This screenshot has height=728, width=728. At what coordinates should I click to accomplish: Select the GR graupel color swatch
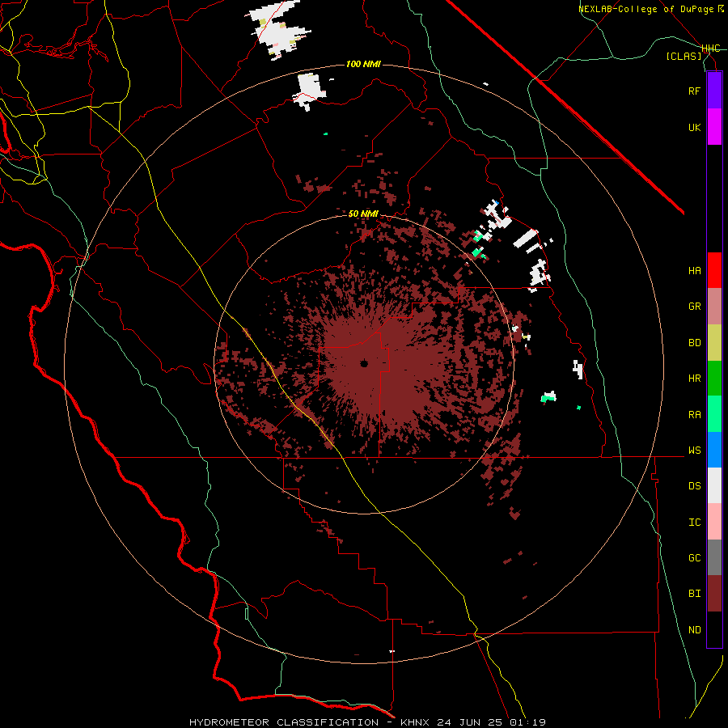pos(714,307)
